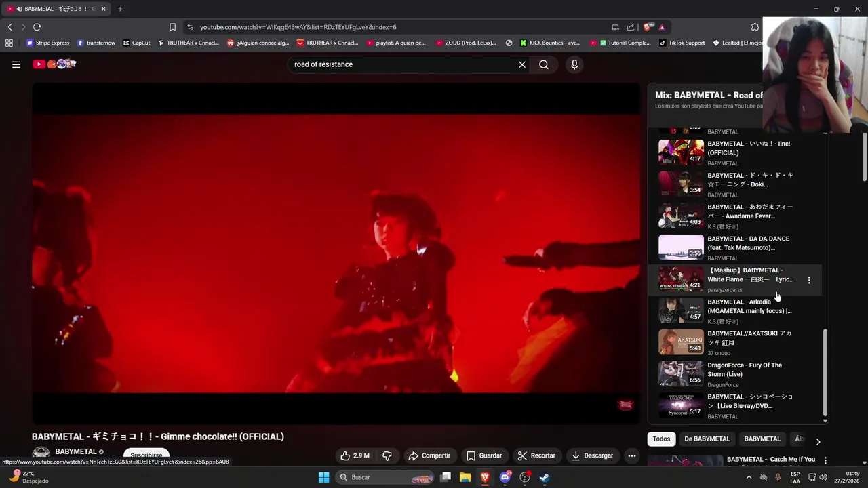Open options for Catch Me If You recommendation
This screenshot has height=488, width=868.
coord(825,460)
